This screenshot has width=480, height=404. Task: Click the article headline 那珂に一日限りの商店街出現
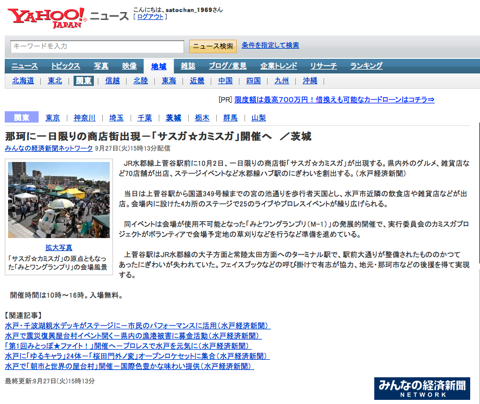click(158, 136)
